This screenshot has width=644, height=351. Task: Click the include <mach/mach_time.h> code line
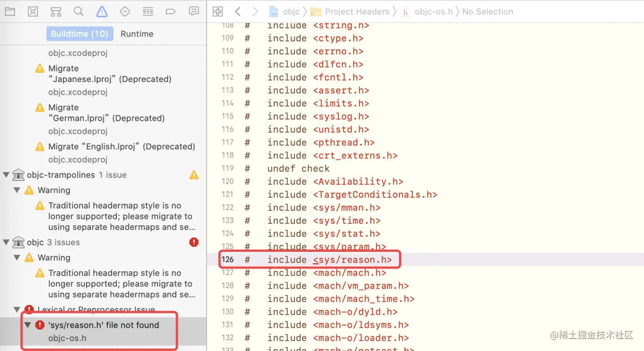point(330,299)
